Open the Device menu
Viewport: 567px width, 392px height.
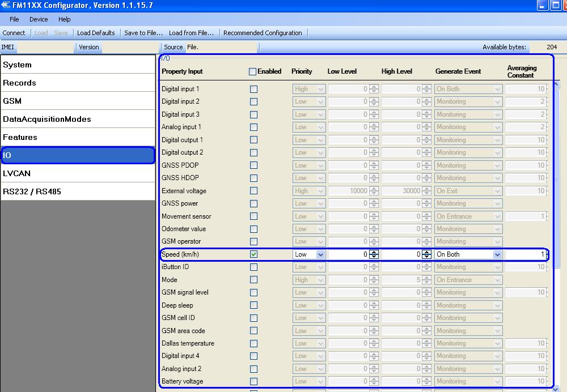tap(39, 19)
